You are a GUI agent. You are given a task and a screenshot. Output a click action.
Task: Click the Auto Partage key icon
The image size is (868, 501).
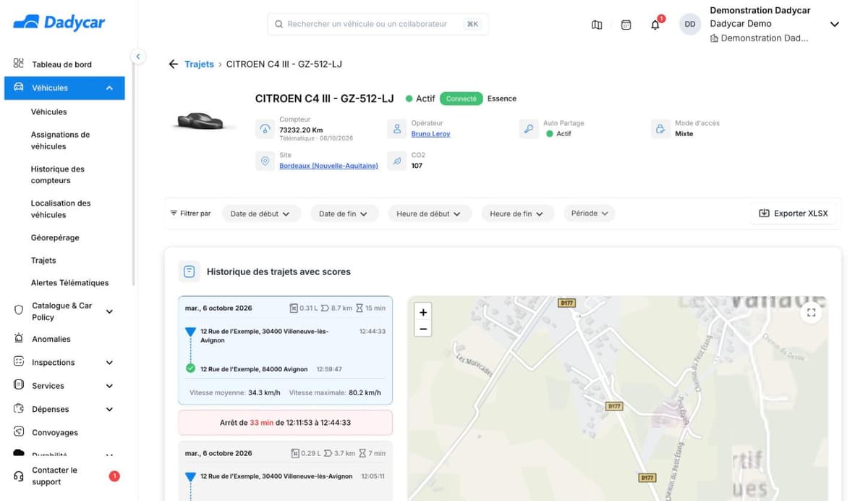529,130
